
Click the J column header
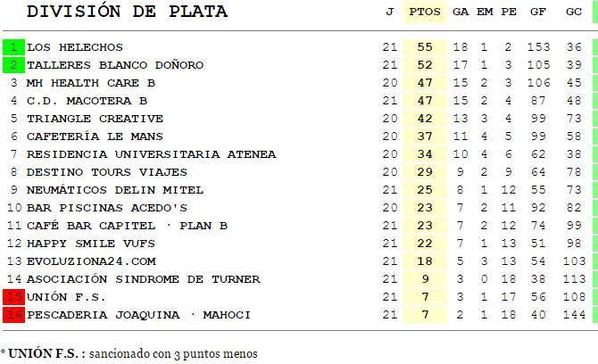(389, 12)
